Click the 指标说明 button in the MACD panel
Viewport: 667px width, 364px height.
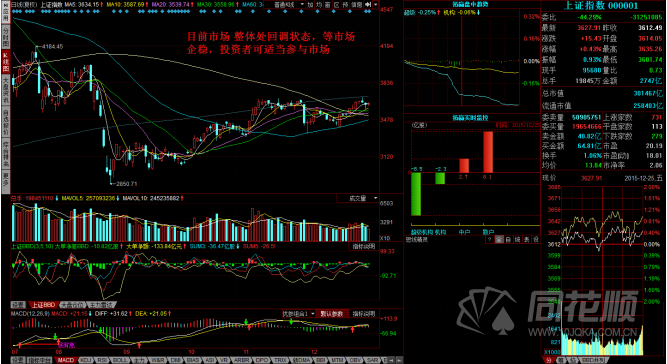pyautogui.click(x=364, y=314)
